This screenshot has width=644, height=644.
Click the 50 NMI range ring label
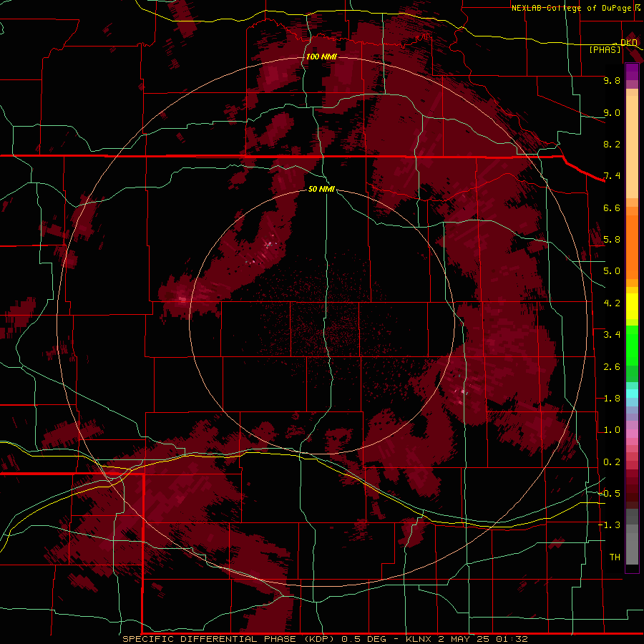(x=321, y=189)
